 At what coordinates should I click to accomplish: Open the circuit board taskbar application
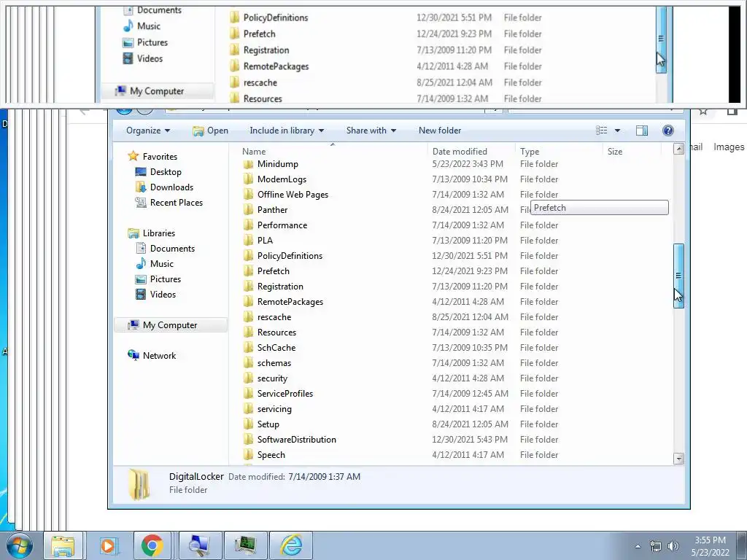point(245,545)
